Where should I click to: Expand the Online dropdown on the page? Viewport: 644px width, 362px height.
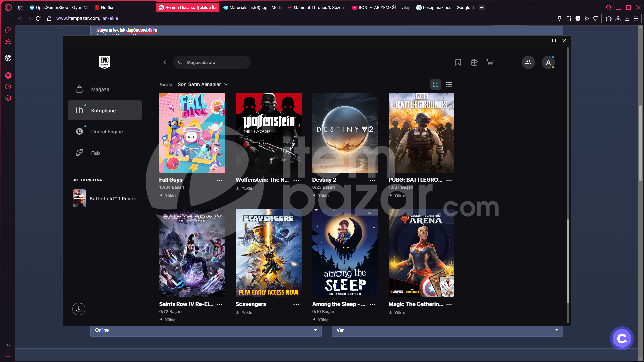(x=206, y=330)
